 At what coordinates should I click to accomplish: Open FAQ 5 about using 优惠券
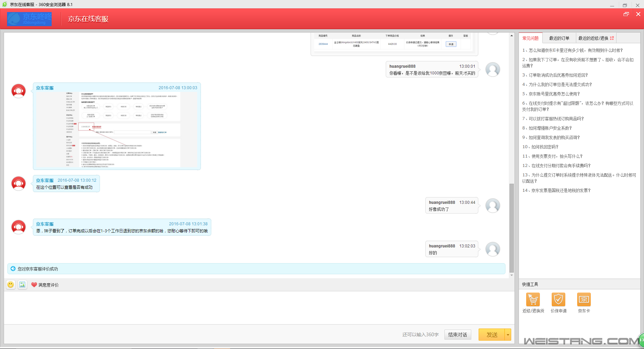tap(551, 94)
